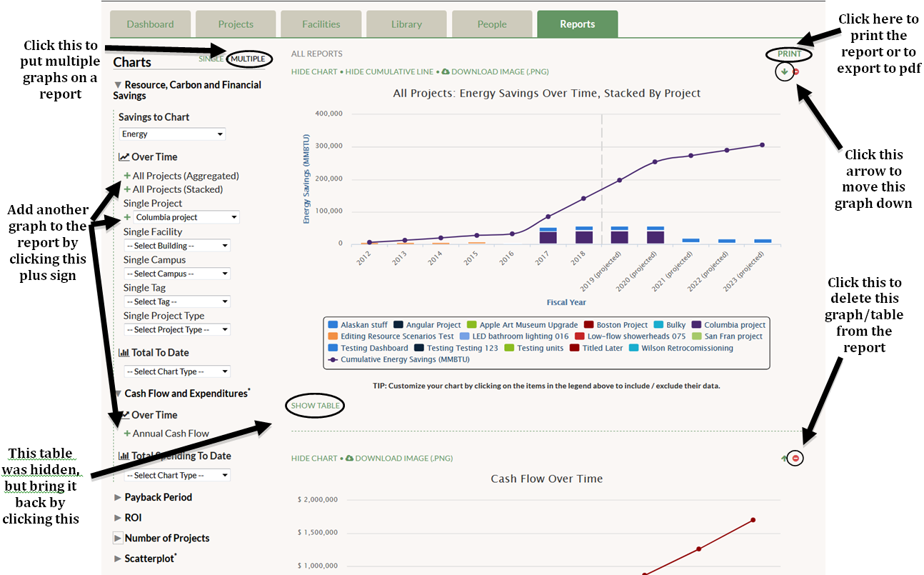Open the Library tab

coord(406,24)
